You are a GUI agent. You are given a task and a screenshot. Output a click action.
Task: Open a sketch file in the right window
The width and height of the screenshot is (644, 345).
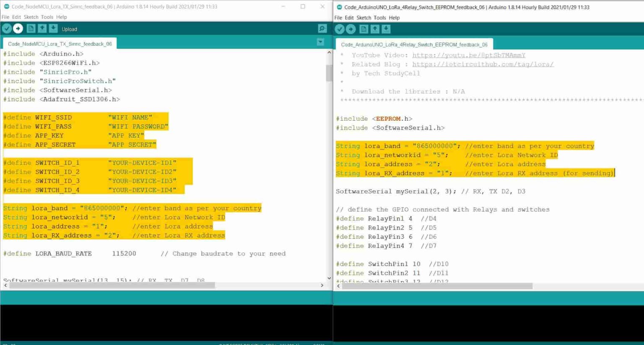[375, 29]
